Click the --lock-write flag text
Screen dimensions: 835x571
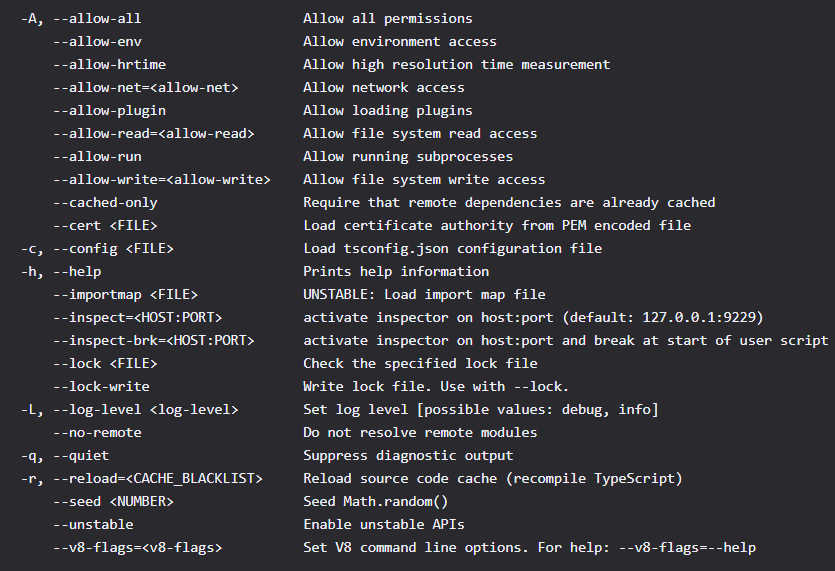(x=101, y=386)
